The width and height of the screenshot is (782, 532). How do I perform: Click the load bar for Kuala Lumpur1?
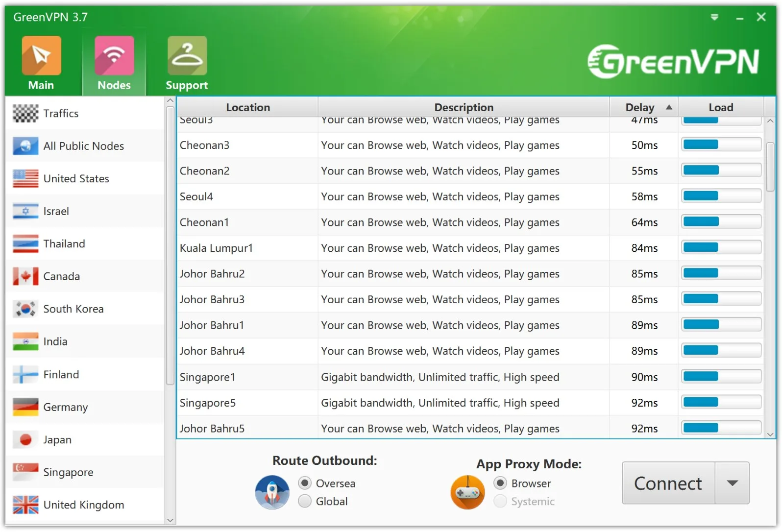pyautogui.click(x=721, y=247)
